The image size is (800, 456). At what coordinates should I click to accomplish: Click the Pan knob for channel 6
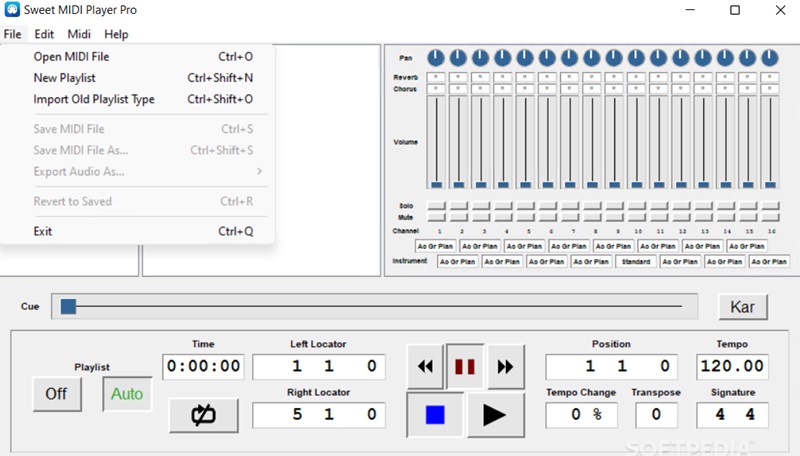pos(547,58)
